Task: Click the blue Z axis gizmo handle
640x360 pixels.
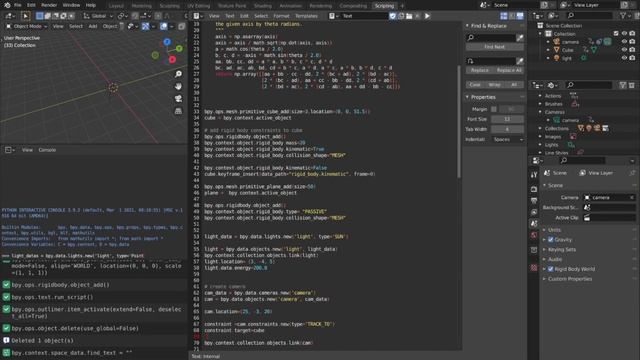Action: click(167, 42)
